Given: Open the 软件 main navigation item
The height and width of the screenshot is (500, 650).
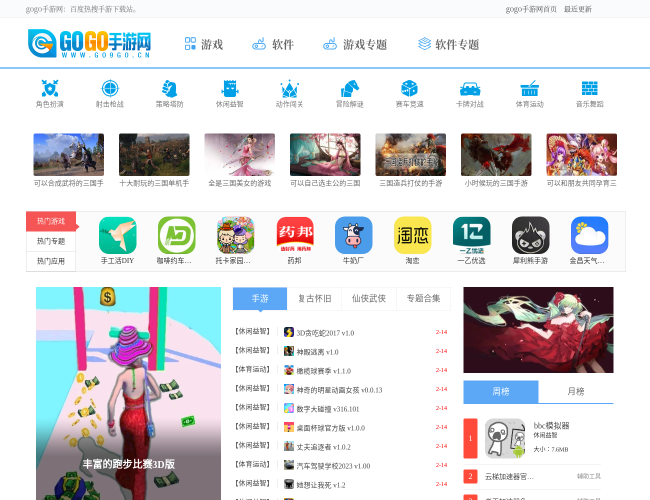Looking at the screenshot, I should tap(273, 44).
